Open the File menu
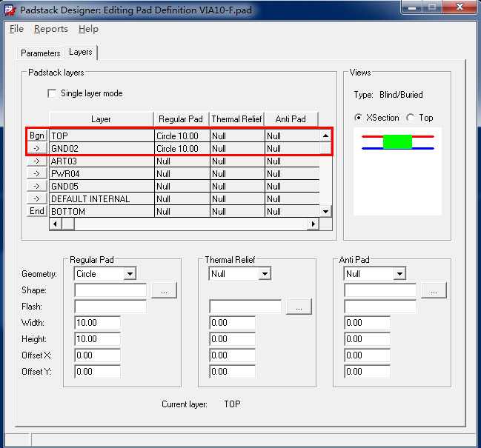This screenshot has width=481, height=448. (16, 29)
